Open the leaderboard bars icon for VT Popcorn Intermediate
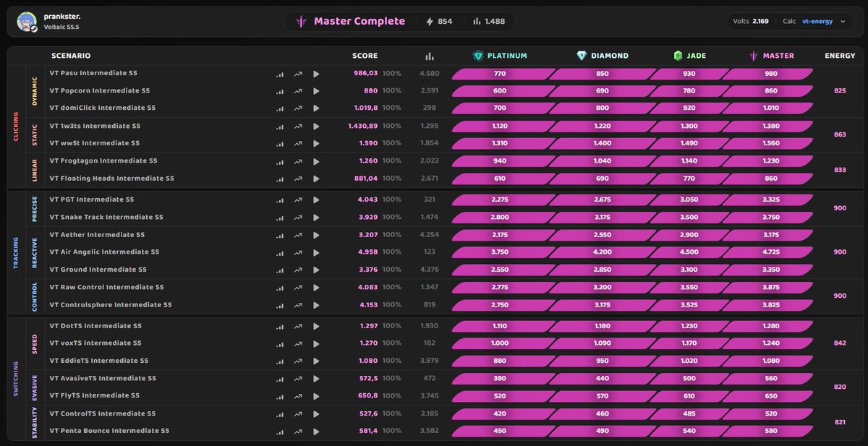Image resolution: width=868 pixels, height=446 pixels. click(280, 91)
